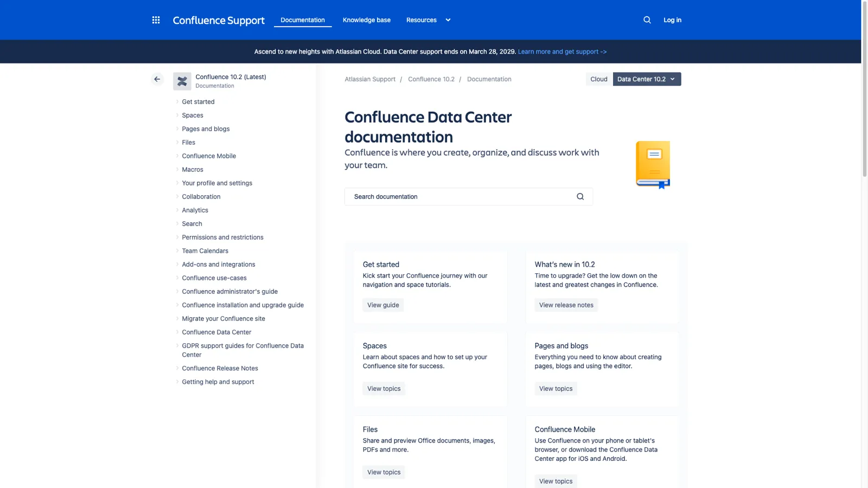
Task: Click Atlassian Support breadcrumb
Action: 370,79
